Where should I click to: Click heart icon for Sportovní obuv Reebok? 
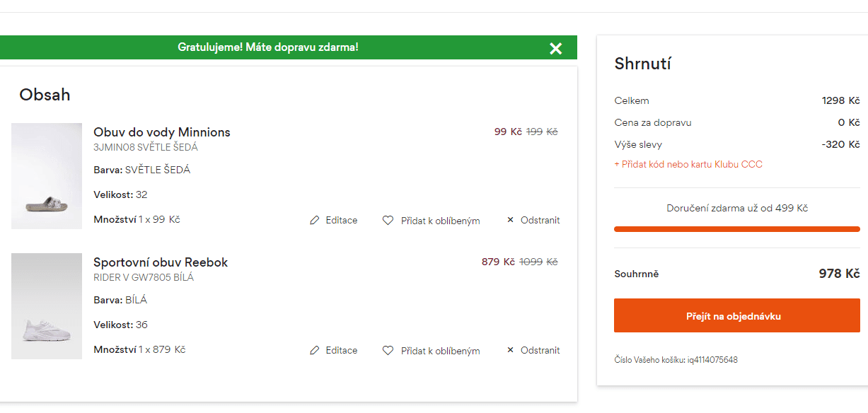click(x=388, y=351)
